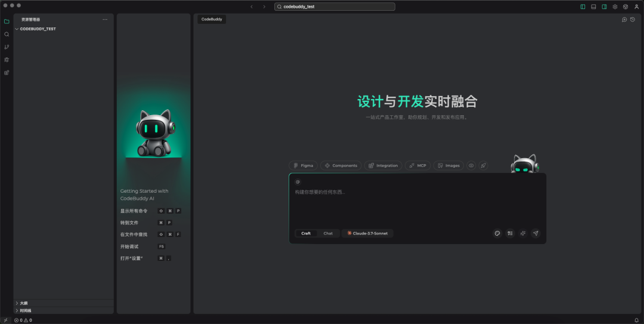Open the Claude-3.7-Sonnet model dropdown
644x324 pixels.
coord(367,233)
